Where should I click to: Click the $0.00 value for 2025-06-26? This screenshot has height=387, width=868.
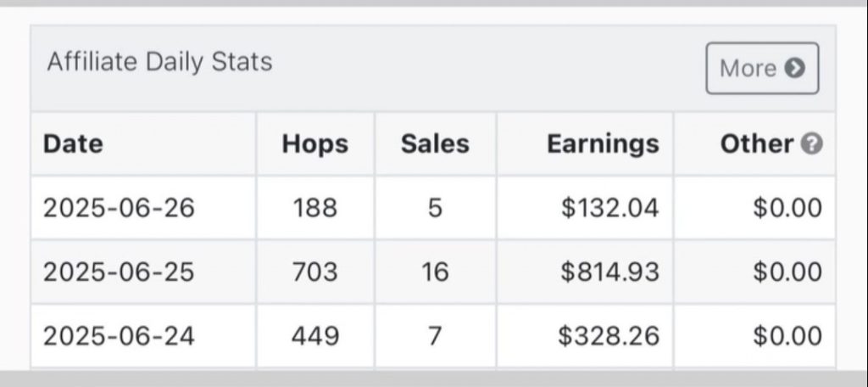787,209
